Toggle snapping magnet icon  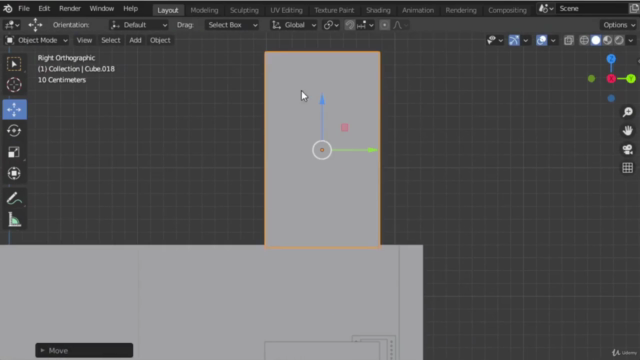click(349, 25)
